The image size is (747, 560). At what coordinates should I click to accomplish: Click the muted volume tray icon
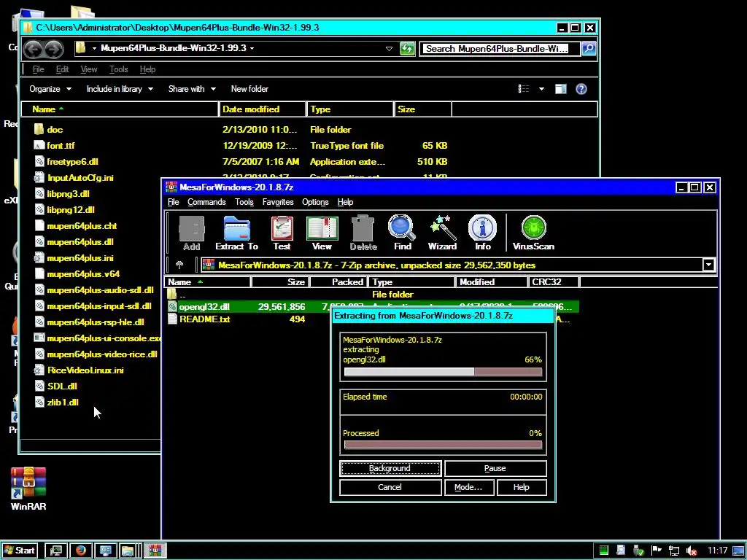coord(692,551)
